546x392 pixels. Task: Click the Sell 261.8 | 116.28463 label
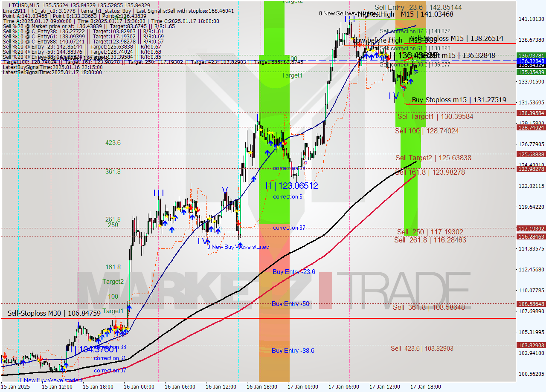pyautogui.click(x=430, y=240)
